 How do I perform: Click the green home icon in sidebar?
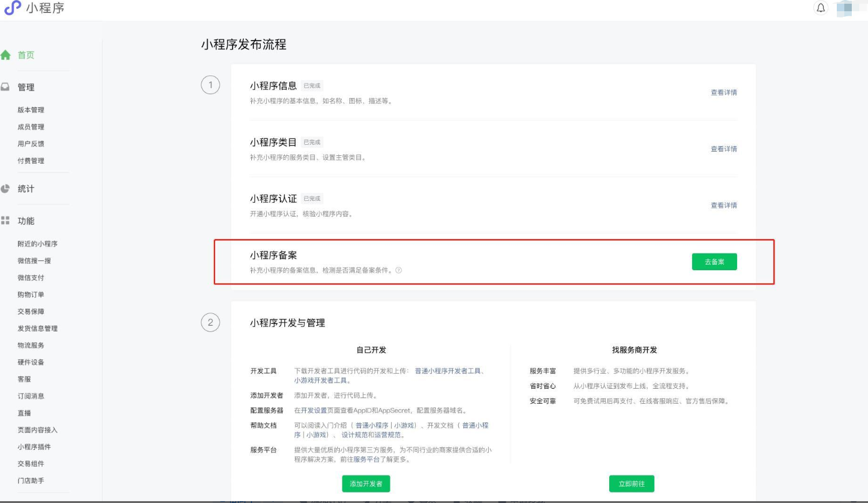click(x=6, y=55)
